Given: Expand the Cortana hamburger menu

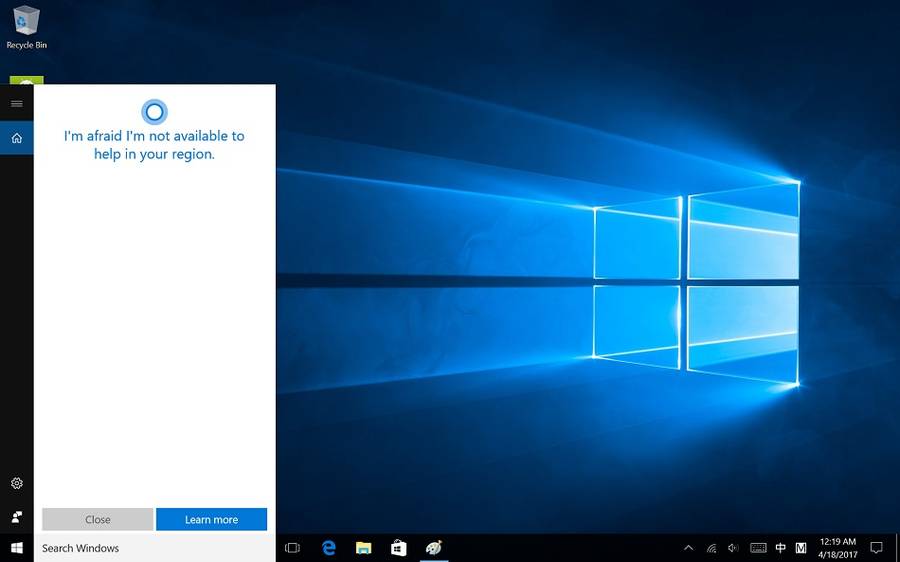Looking at the screenshot, I should coord(16,103).
